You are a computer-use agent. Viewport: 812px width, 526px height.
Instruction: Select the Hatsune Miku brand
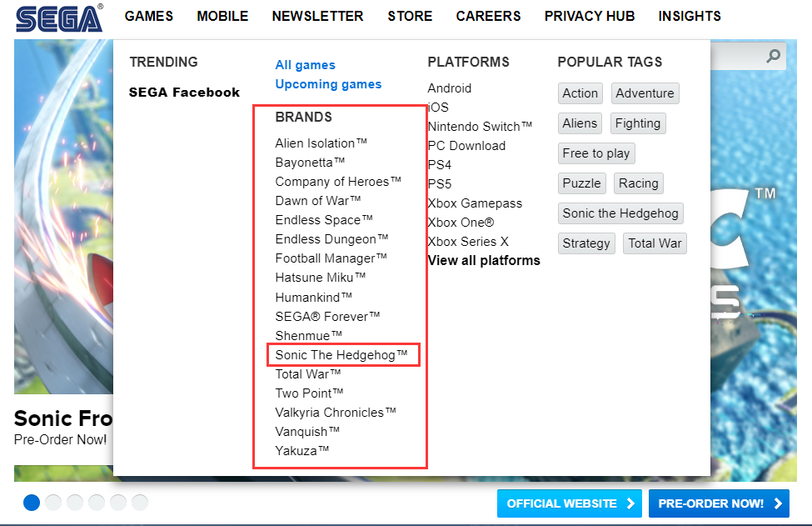pos(321,278)
